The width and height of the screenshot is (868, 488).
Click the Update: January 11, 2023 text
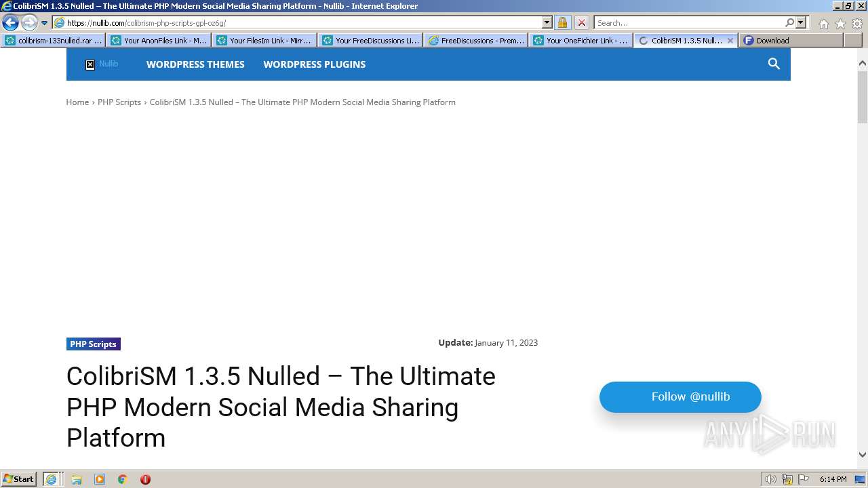[x=488, y=342]
